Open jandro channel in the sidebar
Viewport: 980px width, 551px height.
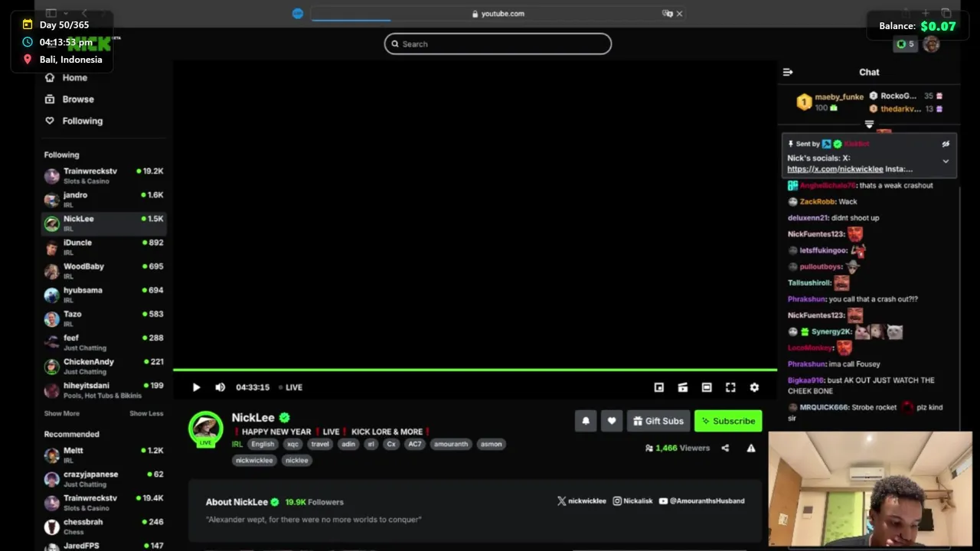(103, 200)
